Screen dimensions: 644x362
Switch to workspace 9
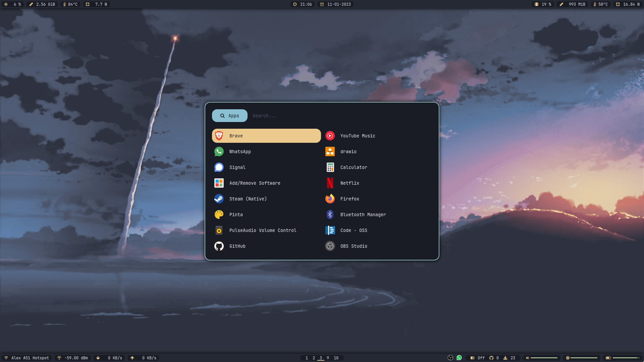coord(328,358)
